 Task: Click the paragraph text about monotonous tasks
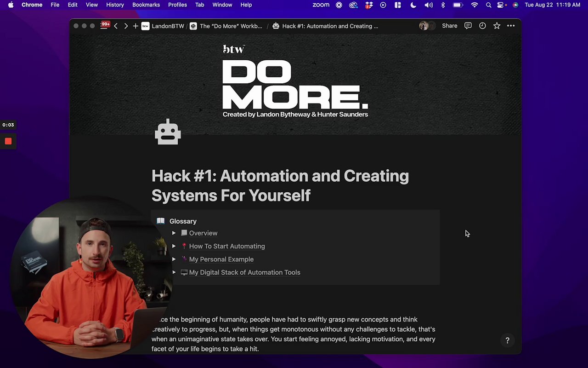tap(294, 334)
